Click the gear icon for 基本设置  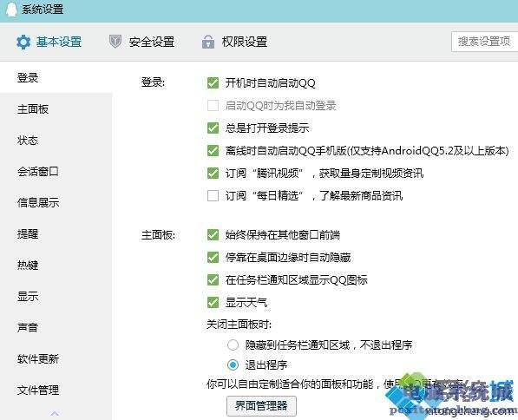pos(23,43)
